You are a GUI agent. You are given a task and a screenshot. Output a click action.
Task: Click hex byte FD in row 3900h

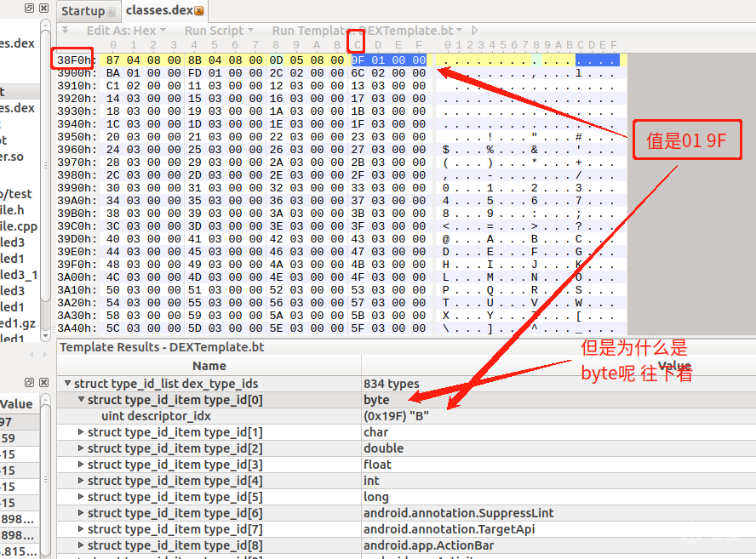(195, 73)
